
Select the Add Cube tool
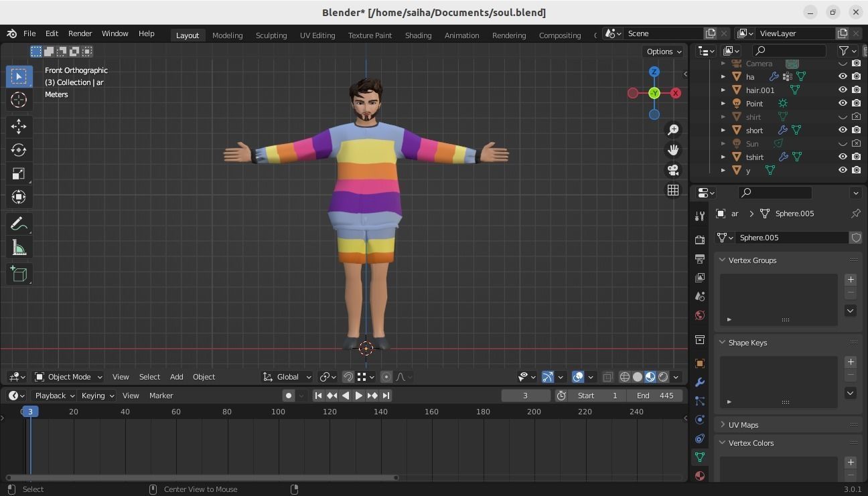(x=19, y=274)
